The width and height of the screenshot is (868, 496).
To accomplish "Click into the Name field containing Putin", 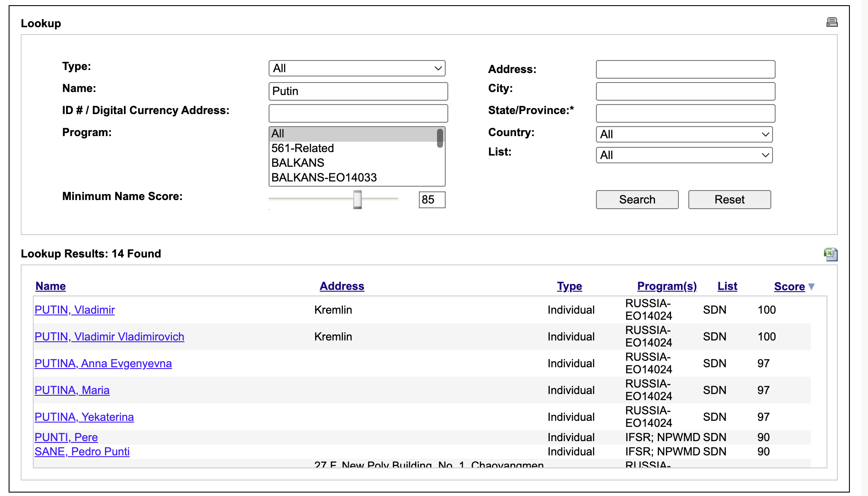I will (358, 91).
